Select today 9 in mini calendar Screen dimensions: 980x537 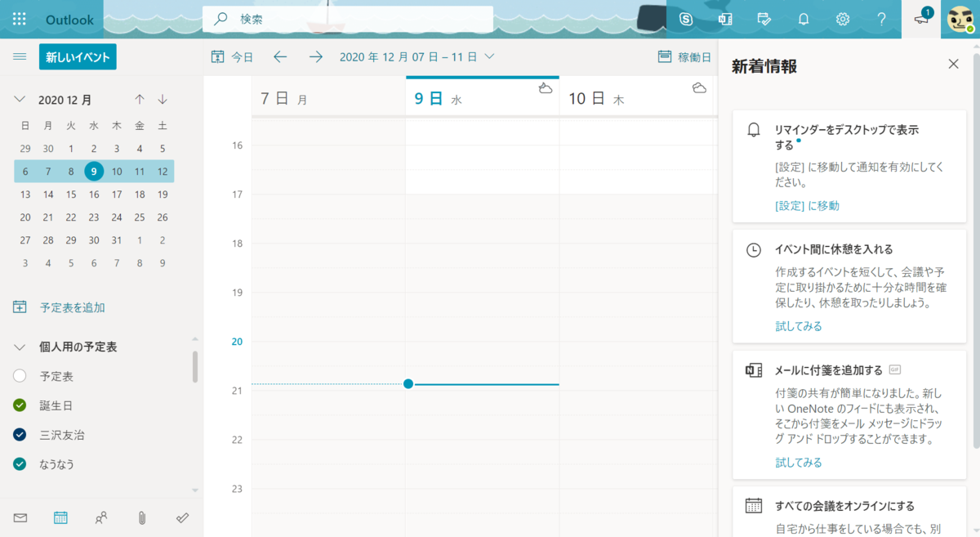94,171
